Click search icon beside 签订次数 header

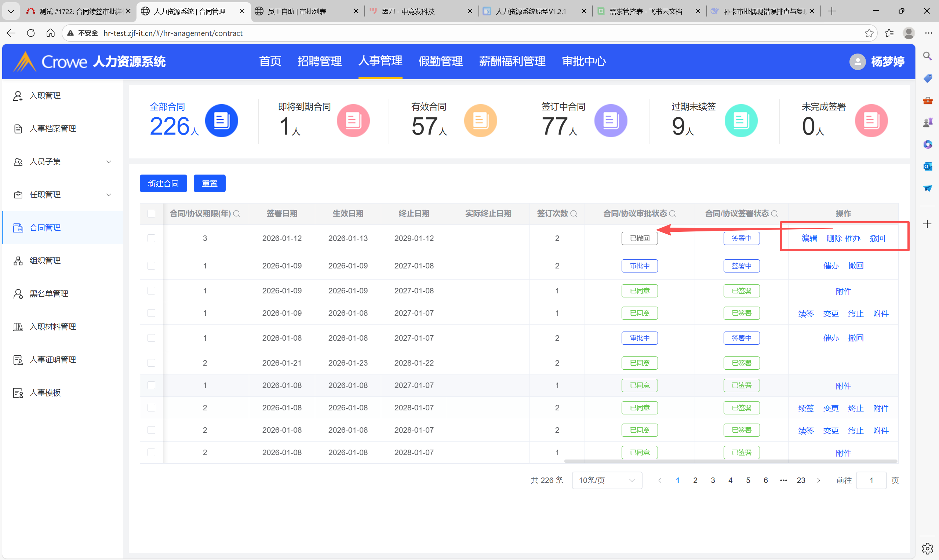coord(574,214)
